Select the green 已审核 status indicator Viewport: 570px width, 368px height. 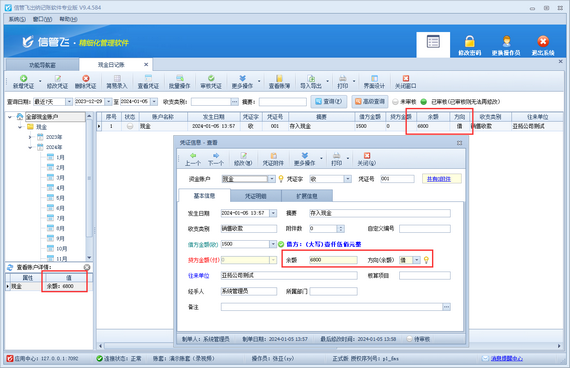[x=424, y=102]
